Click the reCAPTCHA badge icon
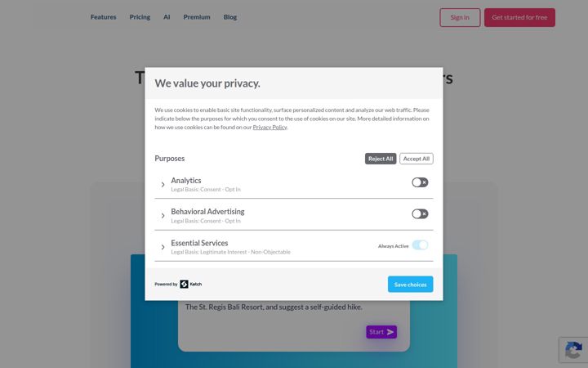This screenshot has width=588, height=368. [x=573, y=350]
